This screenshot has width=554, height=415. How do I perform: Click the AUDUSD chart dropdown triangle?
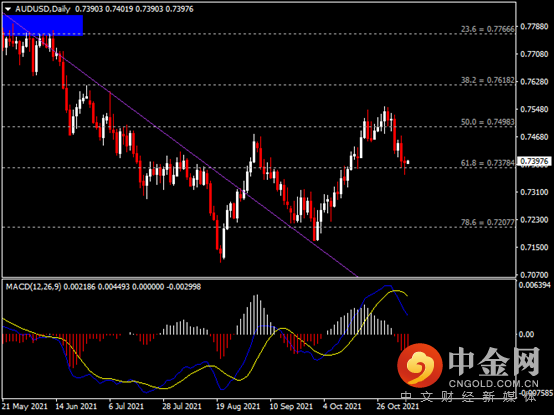point(8,9)
